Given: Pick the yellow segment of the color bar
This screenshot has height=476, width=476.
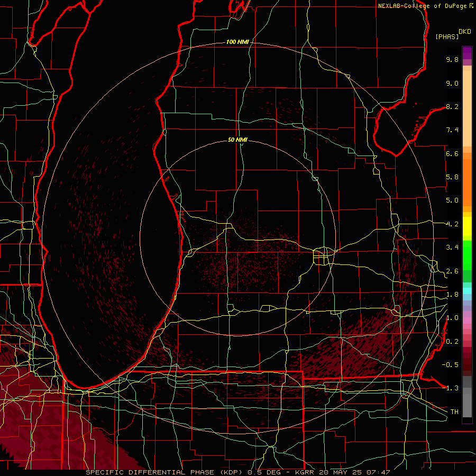Looking at the screenshot, I should 467,226.
